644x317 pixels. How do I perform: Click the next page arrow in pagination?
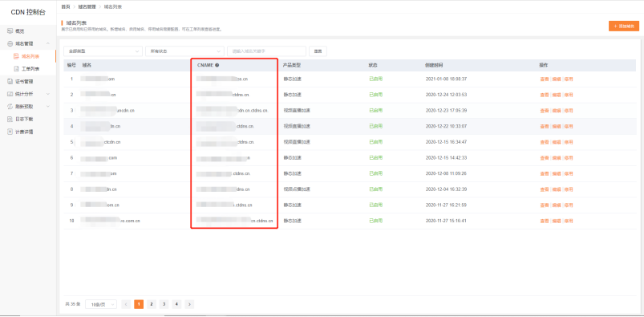tap(189, 304)
